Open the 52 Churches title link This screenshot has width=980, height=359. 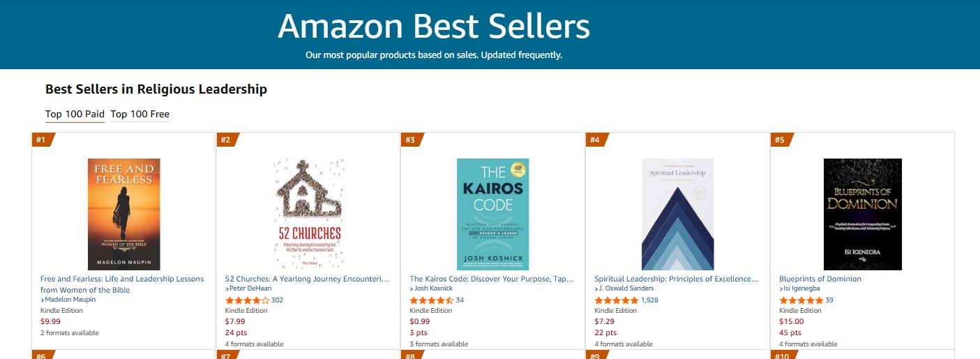point(307,279)
